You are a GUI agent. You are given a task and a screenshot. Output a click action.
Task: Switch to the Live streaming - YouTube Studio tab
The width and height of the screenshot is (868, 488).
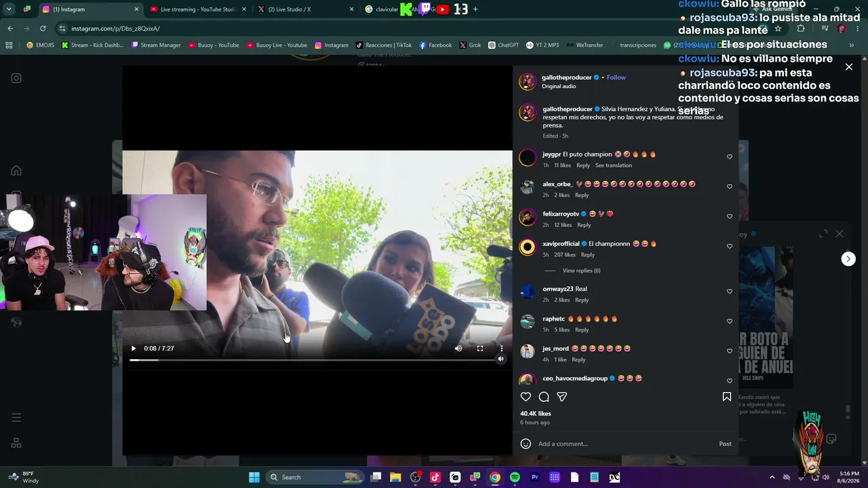click(197, 9)
